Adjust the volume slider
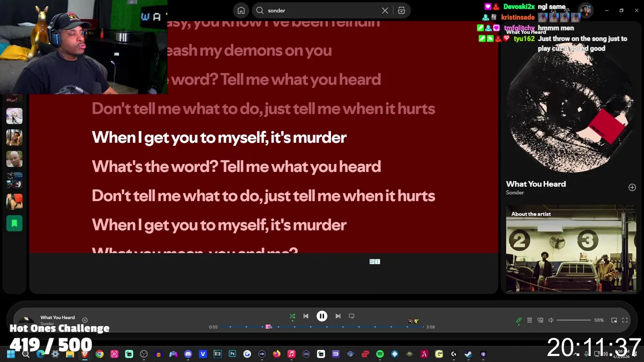Viewport: 644px width, 362px height. 574,320
